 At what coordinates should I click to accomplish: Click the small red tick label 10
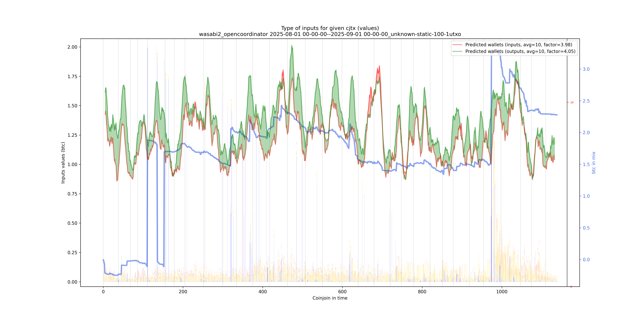572,103
